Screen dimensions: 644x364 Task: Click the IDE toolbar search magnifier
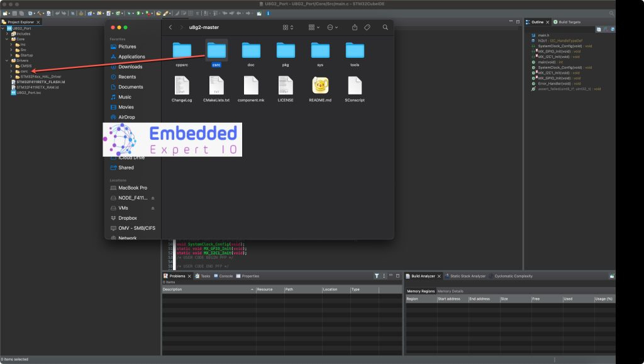[611, 13]
